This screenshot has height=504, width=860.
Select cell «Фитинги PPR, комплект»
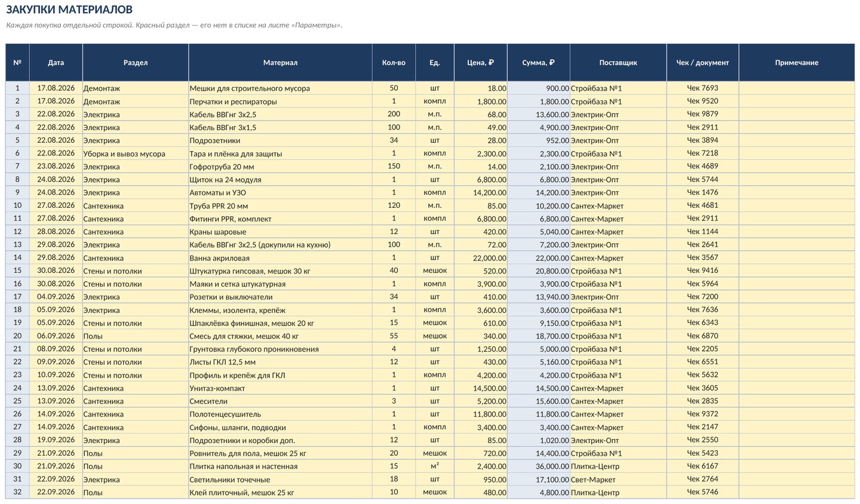(280, 219)
